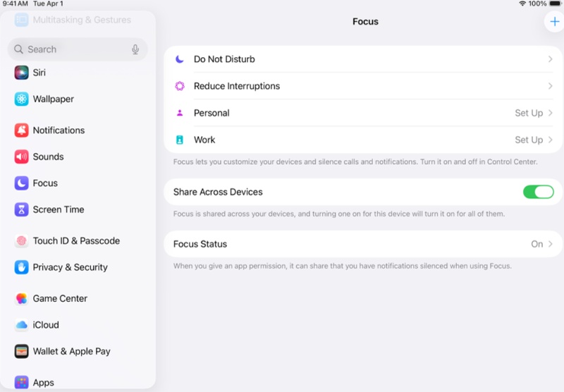Open Reduce Interruptions via its chevron
The image size is (564, 392).
pos(550,86)
